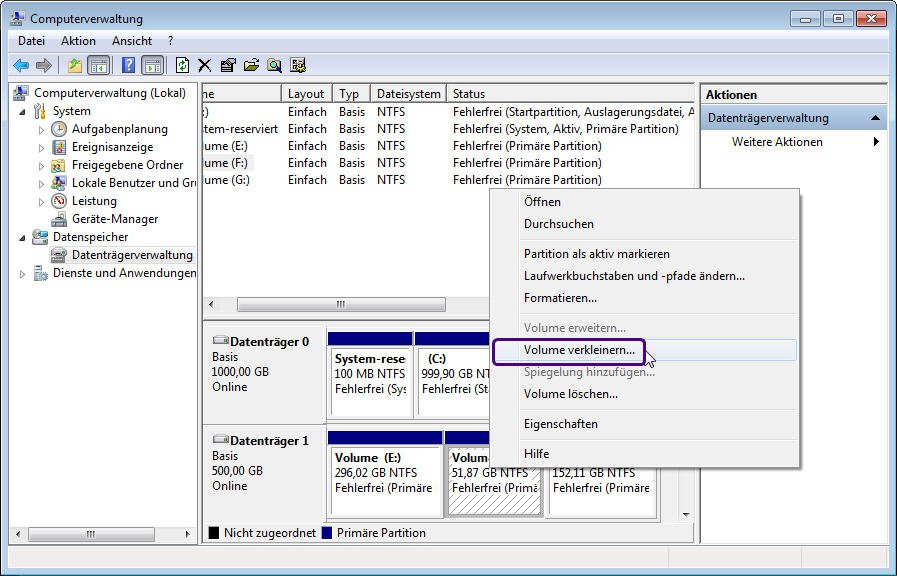
Task: Select Leistung icon in tree
Action: (x=59, y=201)
